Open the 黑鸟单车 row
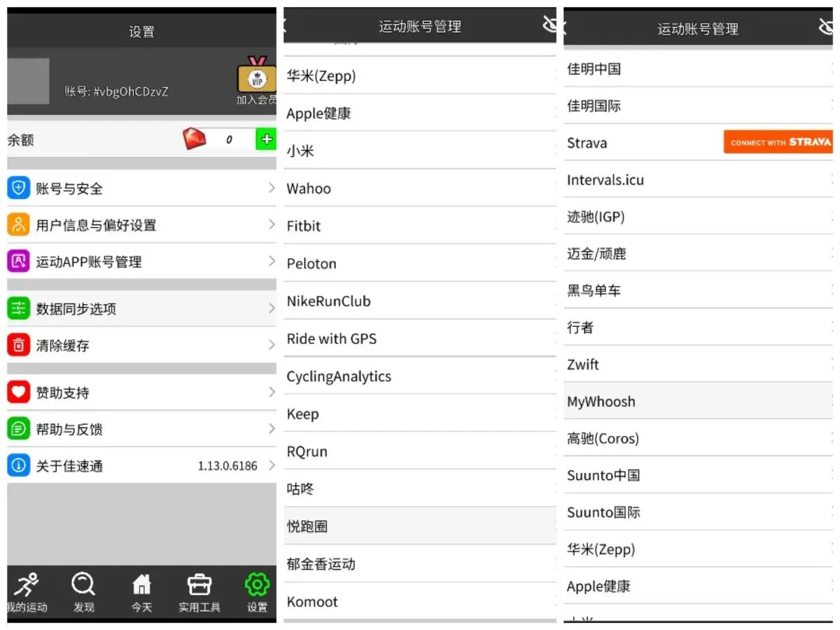 (698, 290)
